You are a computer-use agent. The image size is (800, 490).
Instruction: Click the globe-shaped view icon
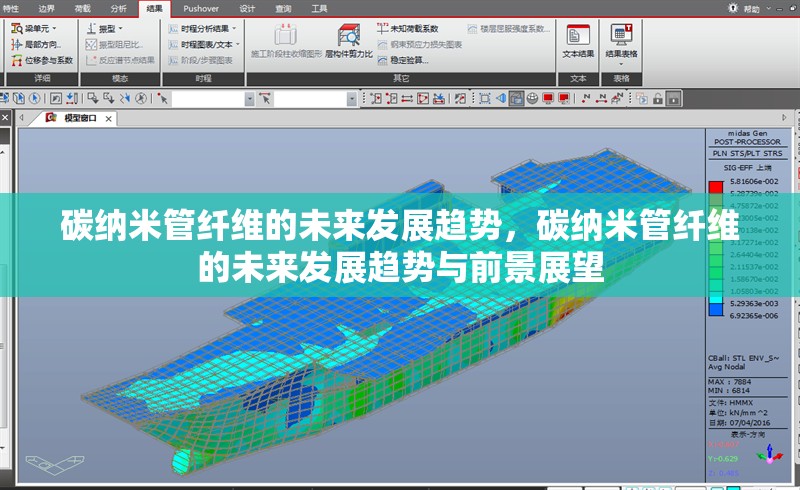(x=532, y=98)
